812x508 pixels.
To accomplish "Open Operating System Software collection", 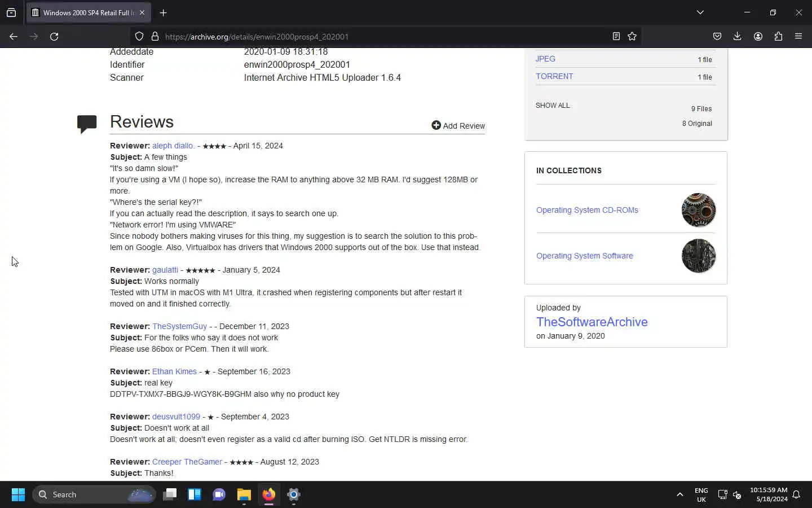I will point(585,256).
